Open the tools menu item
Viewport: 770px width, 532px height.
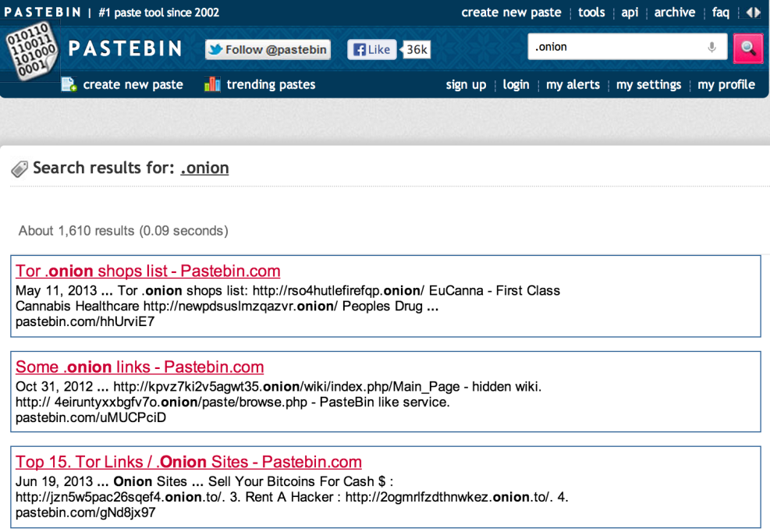click(591, 12)
